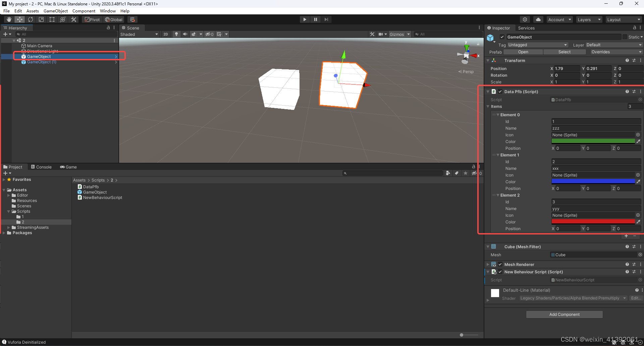Viewport: 644px width, 346px height.
Task: Click the green Color swatch of Element 0
Action: (x=593, y=142)
